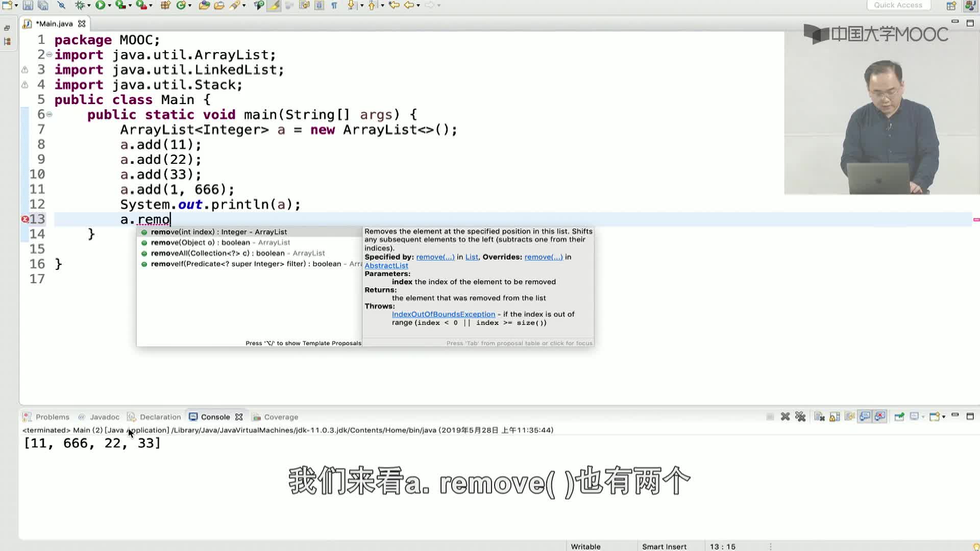
Task: Select remove(int index) proposal
Action: [249, 232]
